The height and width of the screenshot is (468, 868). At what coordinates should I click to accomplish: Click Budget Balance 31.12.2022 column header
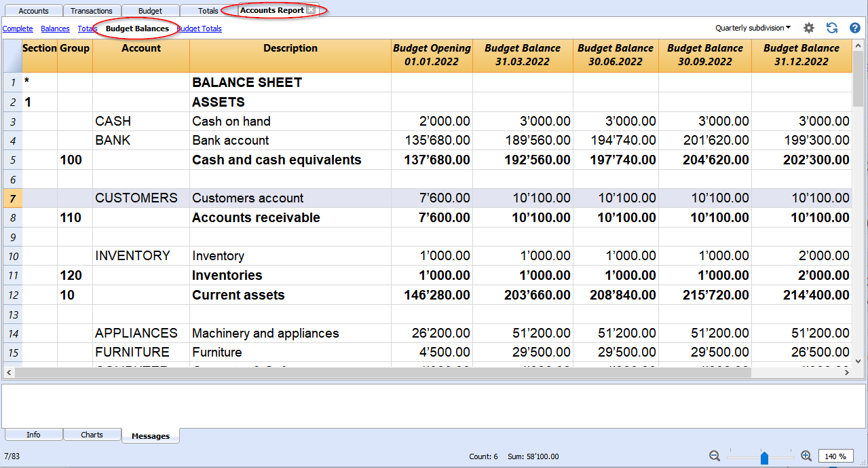(x=801, y=56)
